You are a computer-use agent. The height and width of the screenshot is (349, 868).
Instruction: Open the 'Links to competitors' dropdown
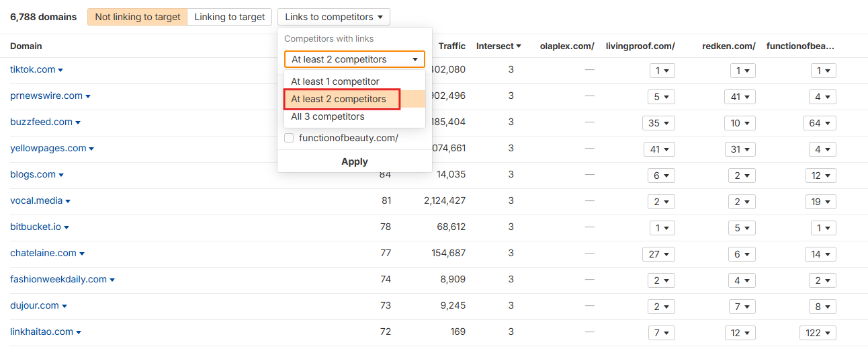click(334, 17)
